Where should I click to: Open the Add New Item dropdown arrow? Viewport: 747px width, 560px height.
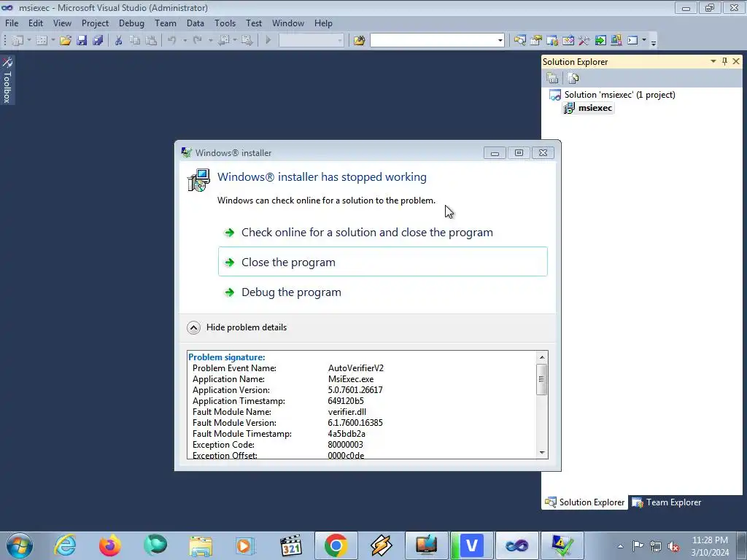pos(53,41)
